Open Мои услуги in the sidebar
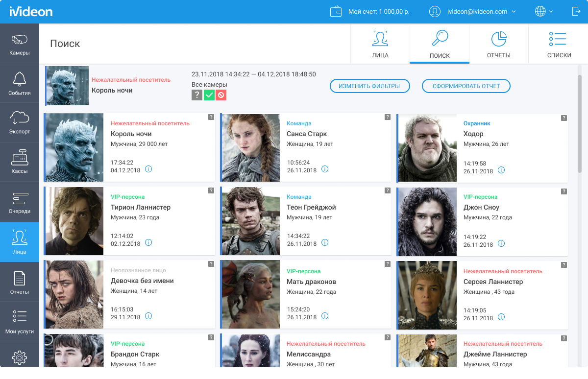This screenshot has height=379, width=588. coord(20,322)
